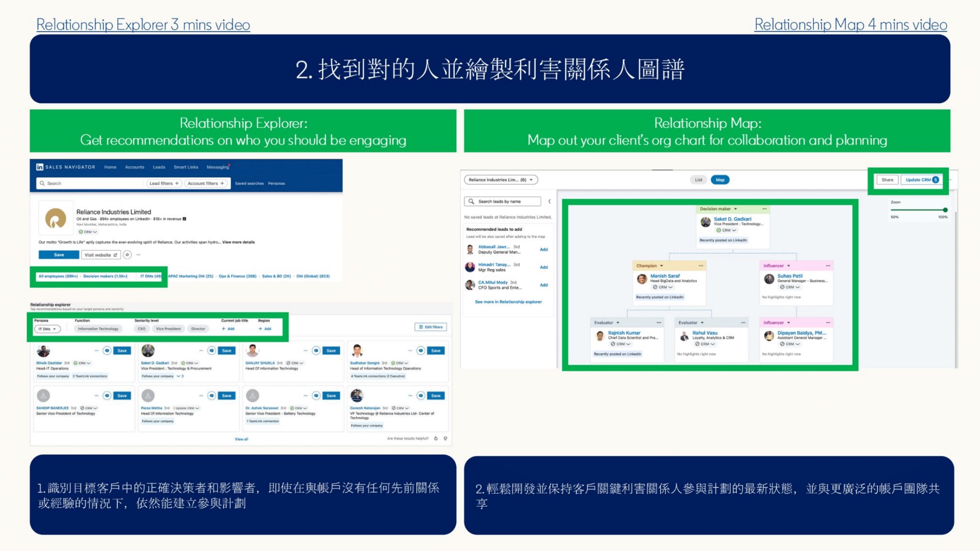The image size is (980, 551).
Task: Add Abbasali Jawr... to the map
Action: pos(544,250)
